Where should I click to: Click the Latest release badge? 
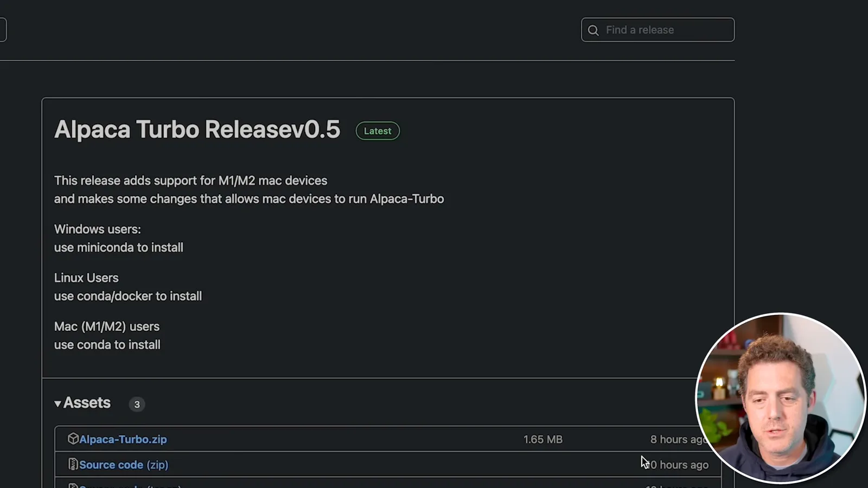pos(378,131)
